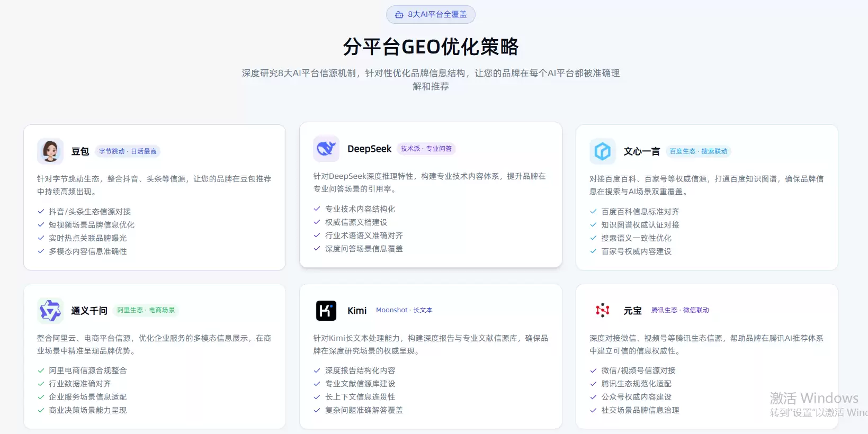The image size is (868, 434).
Task: Click the robot icon in the 8大AI平台全覆盖 badge
Action: [x=399, y=15]
